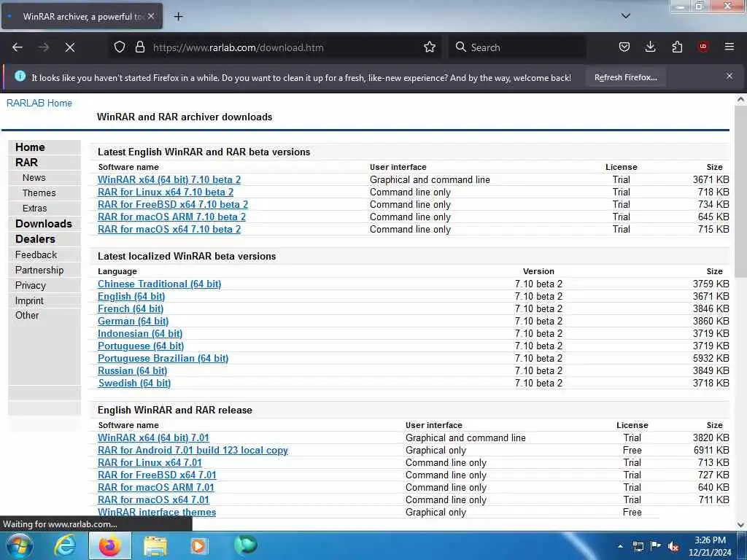Screen dimensions: 747x560
Task: Open Feedback in the sidebar
Action: tap(36, 254)
